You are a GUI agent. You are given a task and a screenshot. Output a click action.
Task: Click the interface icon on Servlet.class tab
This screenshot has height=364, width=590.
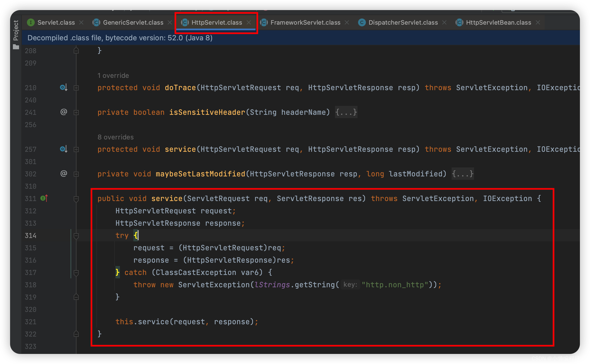tap(31, 22)
